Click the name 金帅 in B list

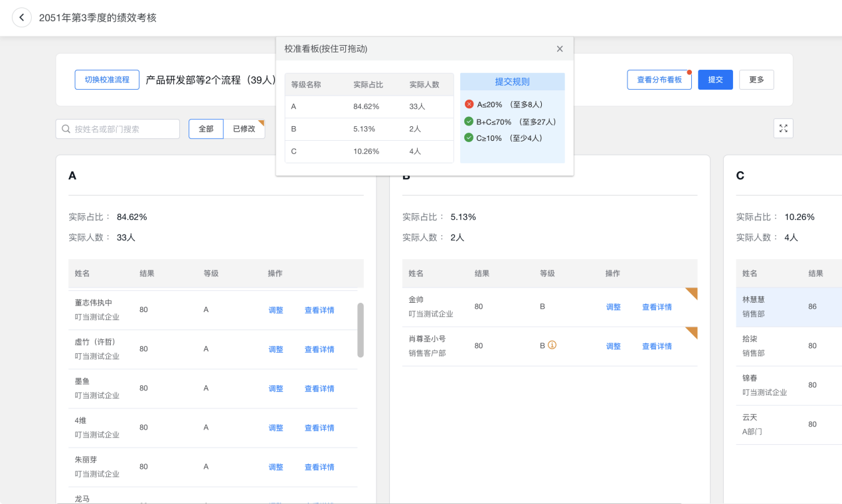click(x=416, y=299)
